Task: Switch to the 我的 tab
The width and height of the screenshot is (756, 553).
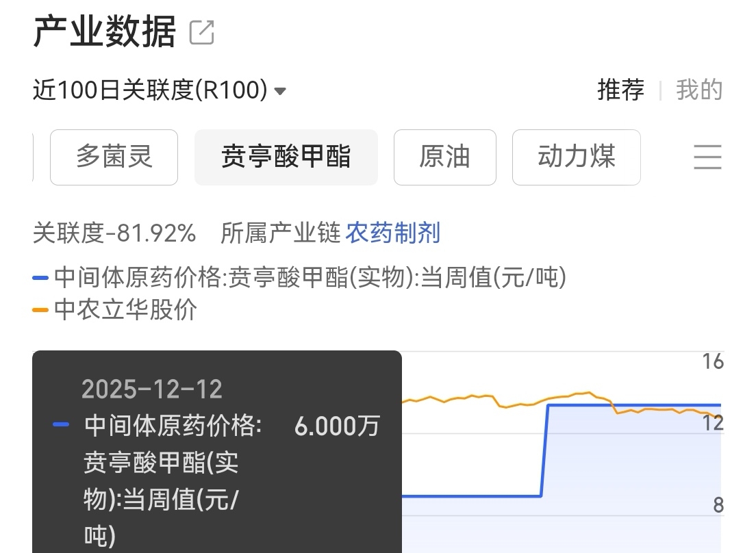Action: pos(699,90)
